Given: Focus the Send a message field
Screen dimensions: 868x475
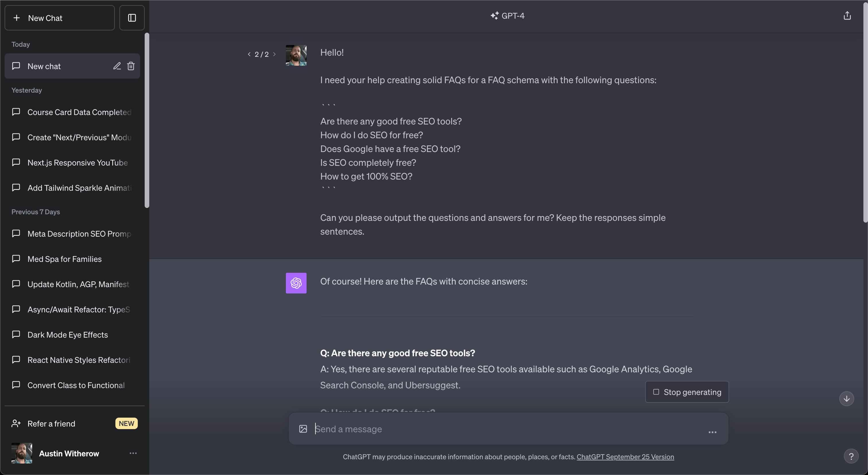Looking at the screenshot, I should click(x=509, y=429).
